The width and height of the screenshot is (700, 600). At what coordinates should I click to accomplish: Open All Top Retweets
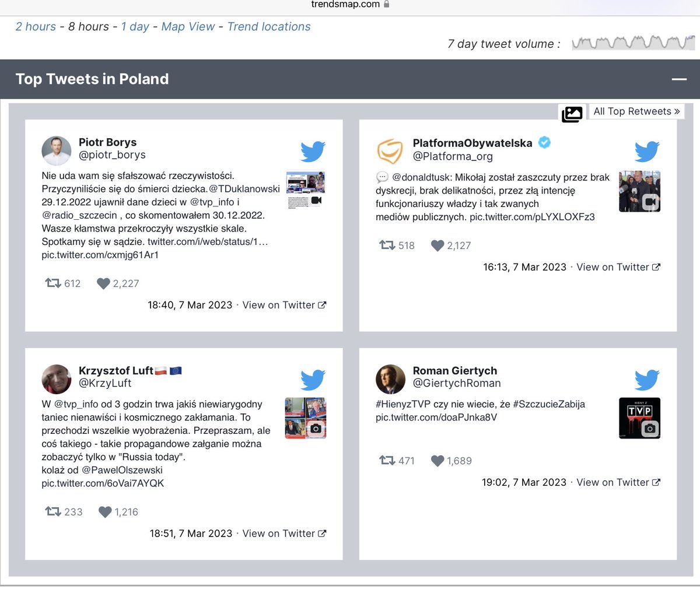pyautogui.click(x=636, y=111)
